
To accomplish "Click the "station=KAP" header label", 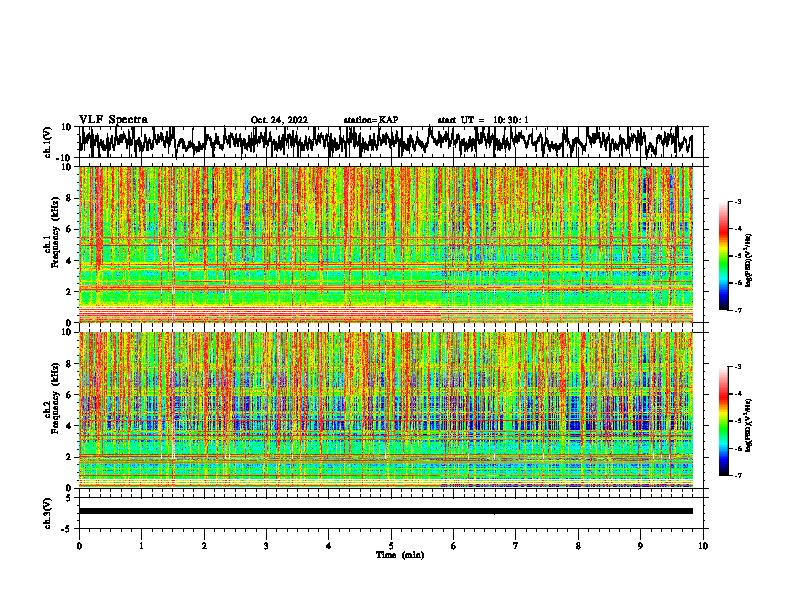I will (x=371, y=120).
